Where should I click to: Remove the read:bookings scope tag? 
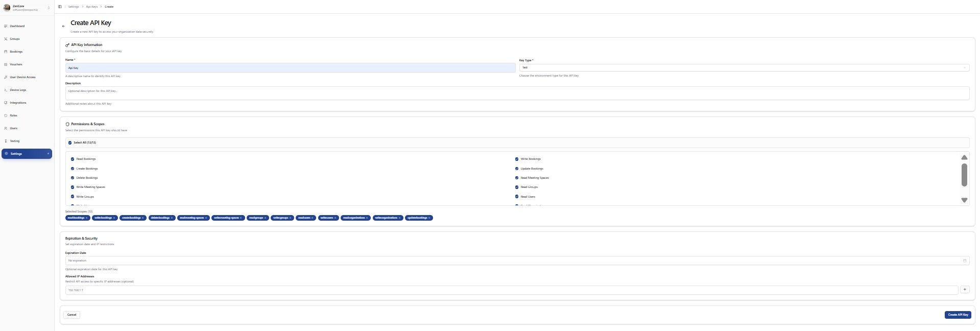point(87,218)
